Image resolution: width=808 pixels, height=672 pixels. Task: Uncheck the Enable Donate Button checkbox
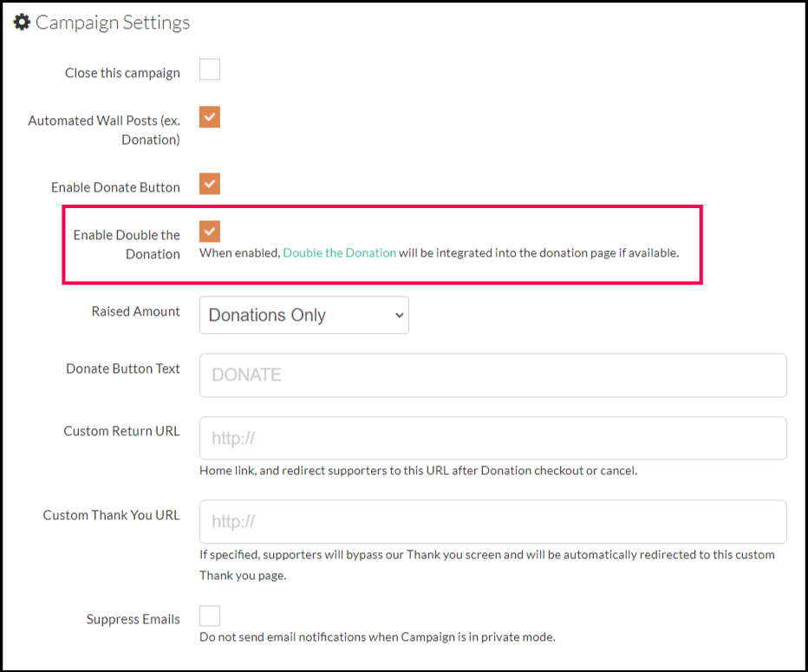point(210,184)
